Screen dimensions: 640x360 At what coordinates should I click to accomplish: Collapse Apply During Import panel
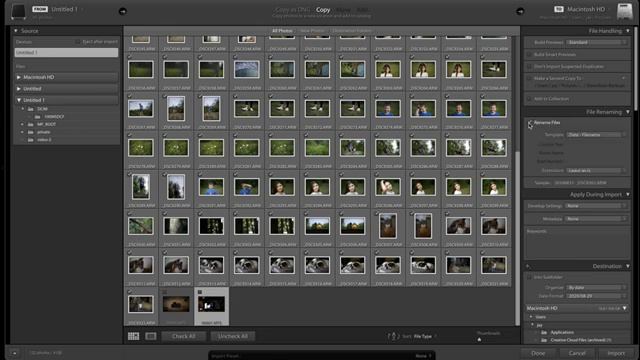628,195
